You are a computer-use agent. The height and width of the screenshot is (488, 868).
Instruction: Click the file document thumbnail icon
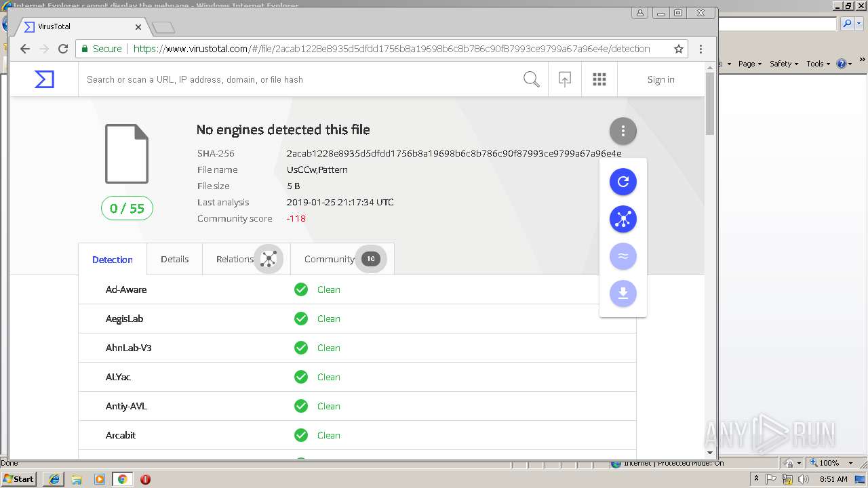127,154
